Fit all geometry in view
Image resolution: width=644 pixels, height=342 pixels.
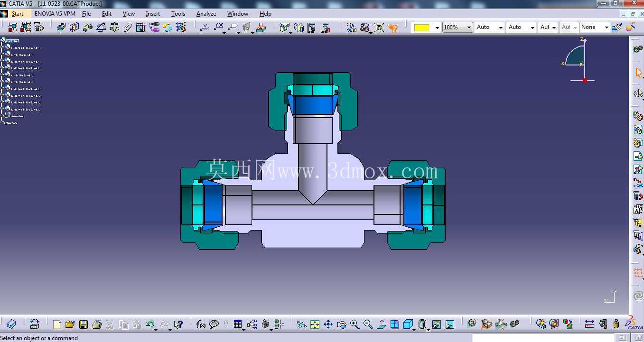click(x=315, y=324)
